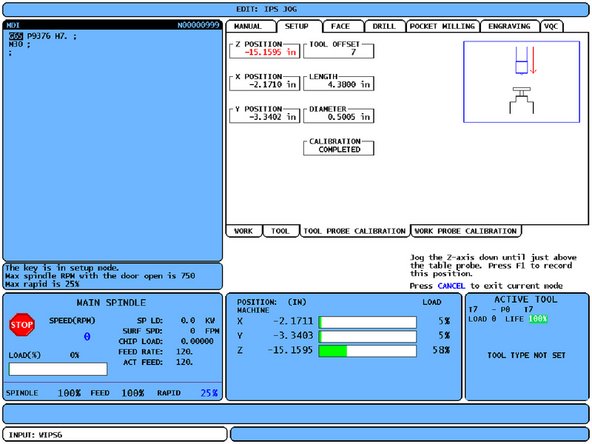
Task: Click the Y POSITION field
Action: click(264, 114)
